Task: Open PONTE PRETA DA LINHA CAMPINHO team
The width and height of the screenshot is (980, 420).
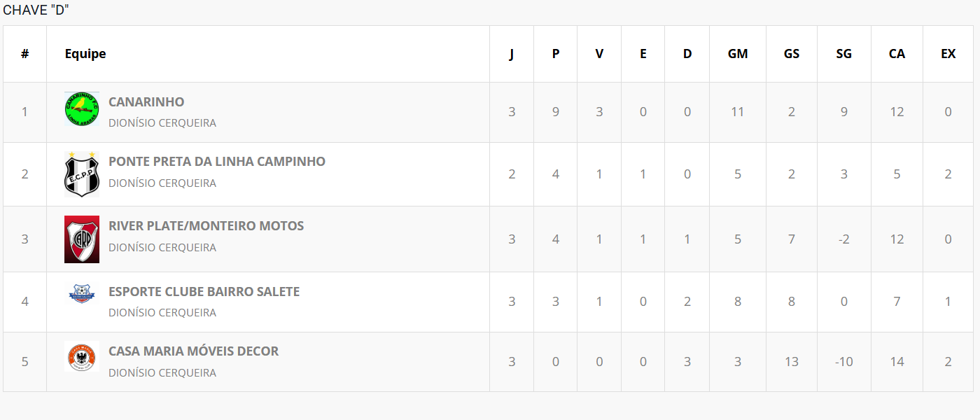Action: pyautogui.click(x=217, y=162)
